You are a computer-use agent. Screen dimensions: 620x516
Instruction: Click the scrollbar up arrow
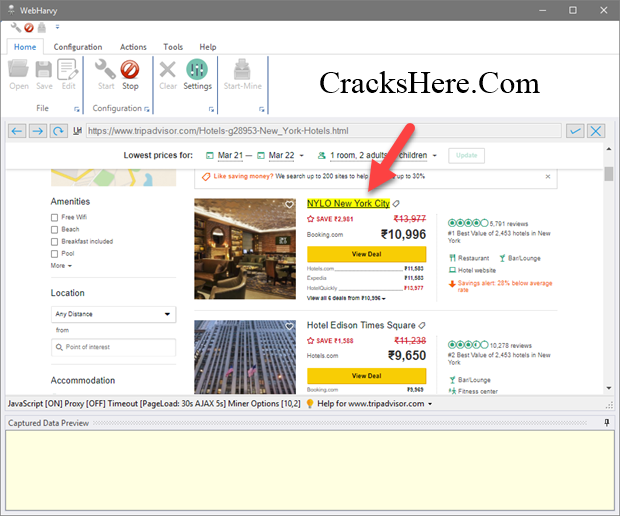(609, 149)
